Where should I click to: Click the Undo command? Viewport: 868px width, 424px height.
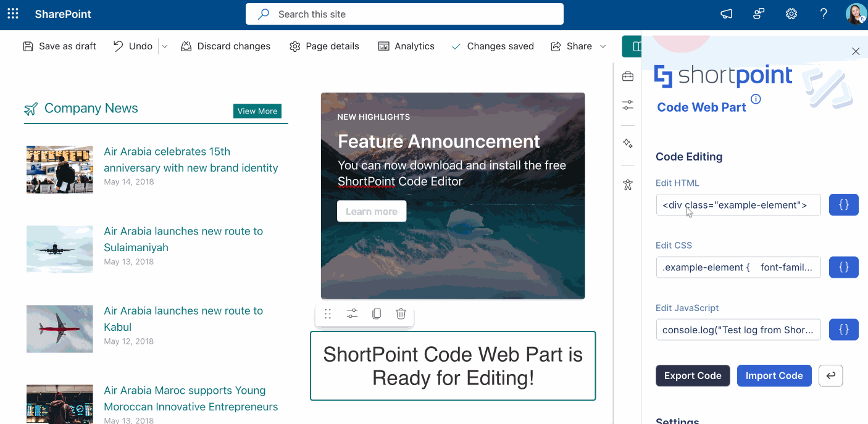[133, 46]
